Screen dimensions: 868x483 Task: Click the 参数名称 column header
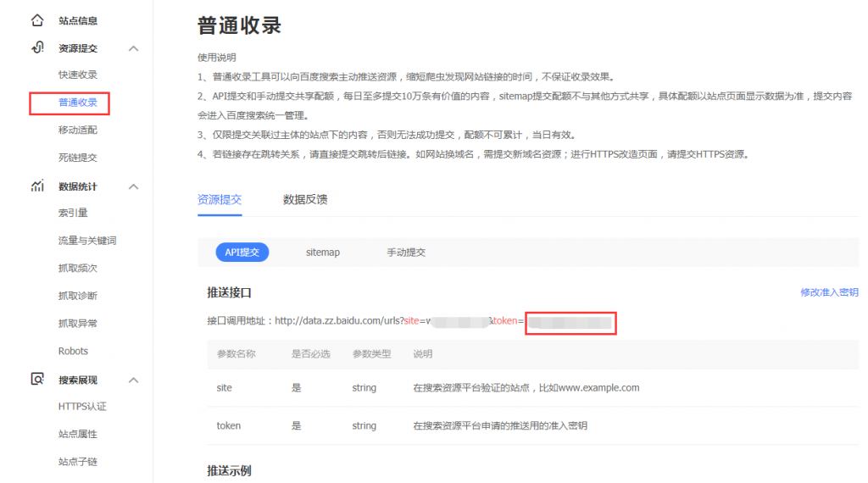[x=236, y=354]
